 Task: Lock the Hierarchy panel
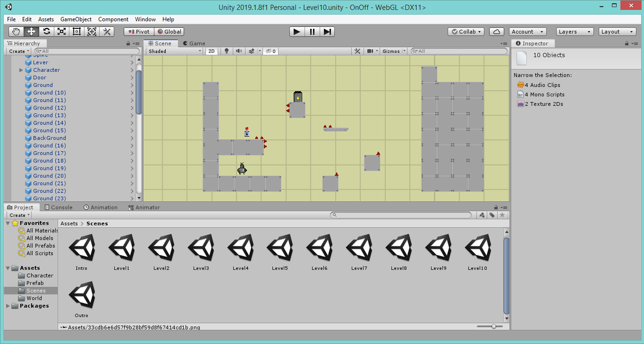pos(128,43)
